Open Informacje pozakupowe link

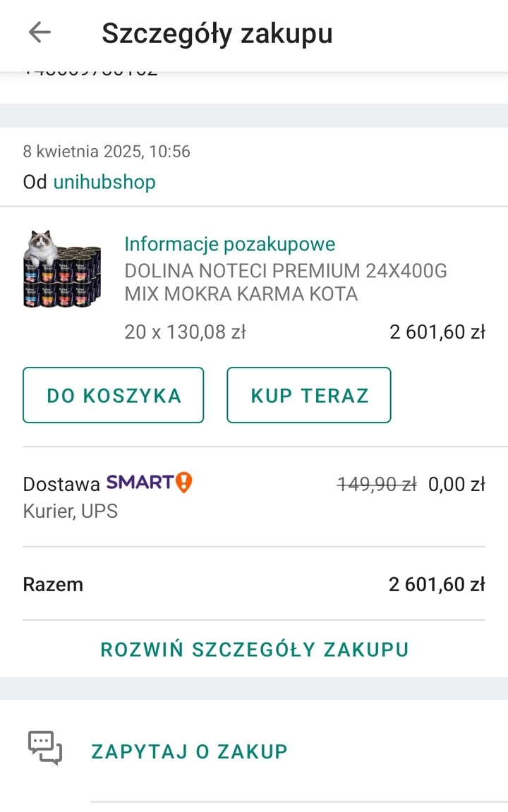pos(229,244)
